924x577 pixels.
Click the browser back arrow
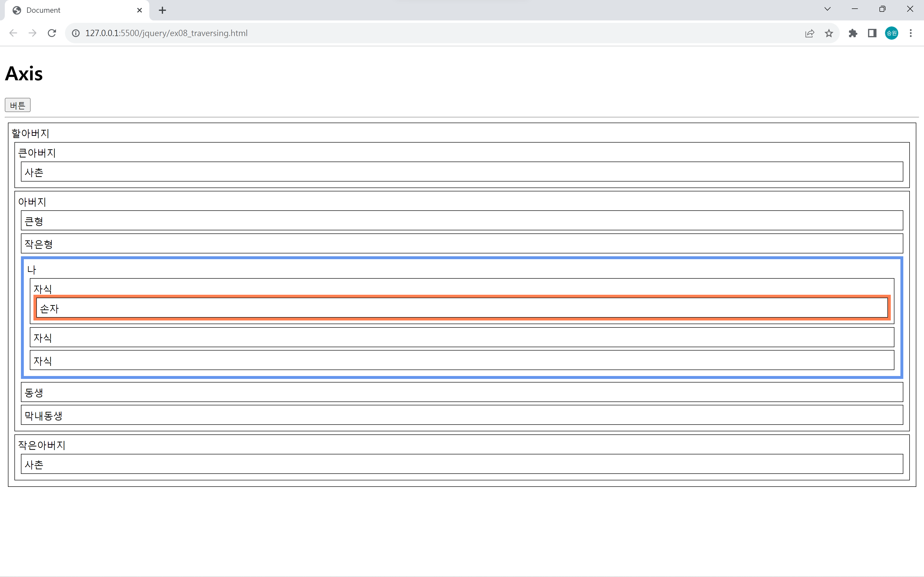click(x=13, y=33)
